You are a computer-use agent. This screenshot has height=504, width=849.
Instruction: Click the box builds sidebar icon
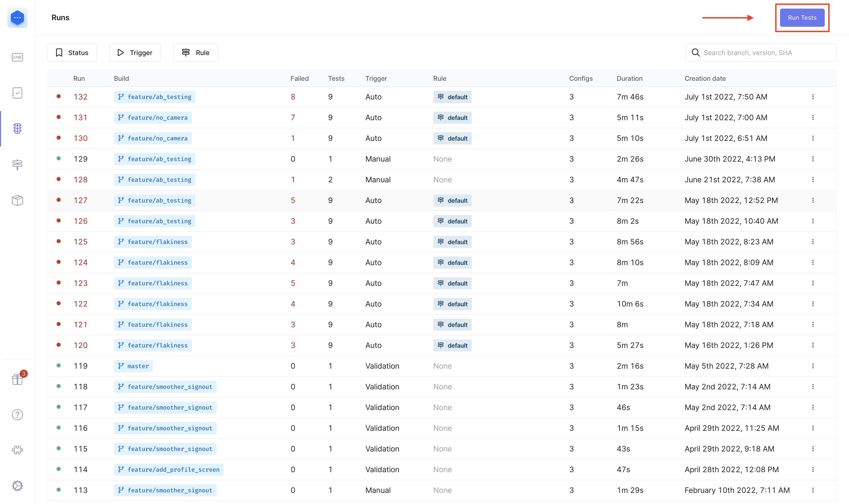[17, 200]
